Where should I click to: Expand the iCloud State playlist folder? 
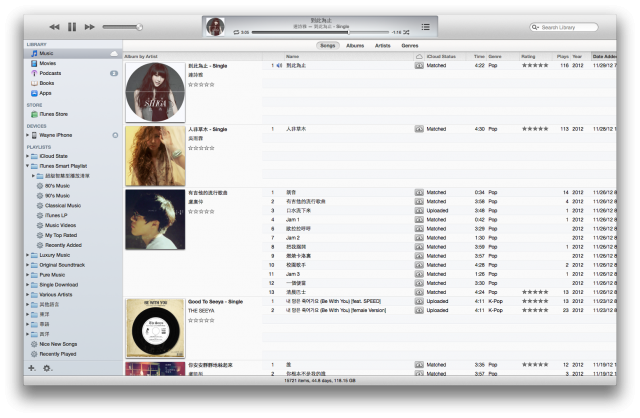tap(28, 156)
